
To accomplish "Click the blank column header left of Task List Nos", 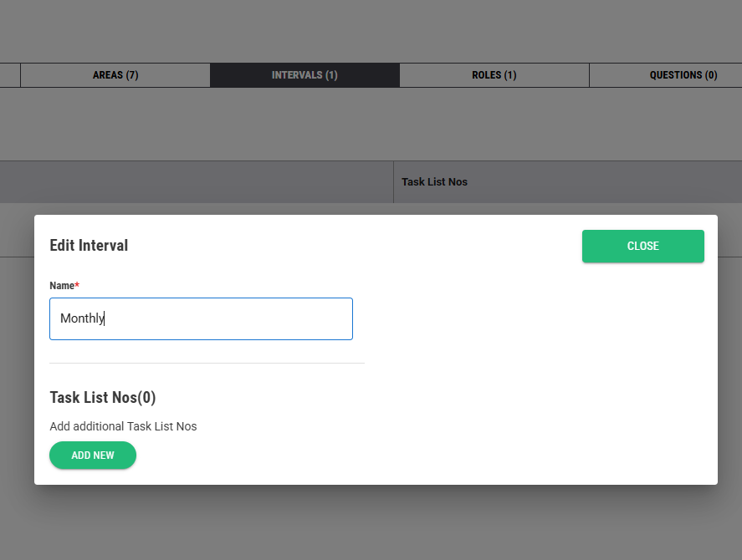I will click(x=196, y=181).
